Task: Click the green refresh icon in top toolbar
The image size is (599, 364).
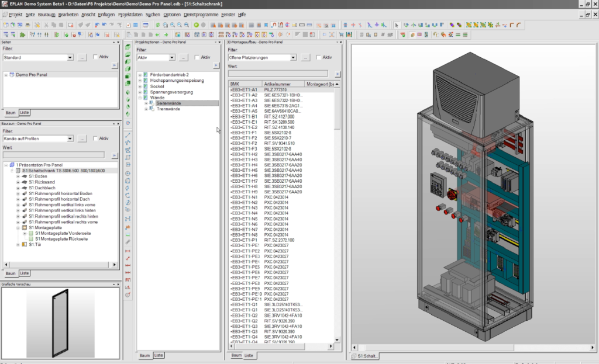Action: (158, 25)
